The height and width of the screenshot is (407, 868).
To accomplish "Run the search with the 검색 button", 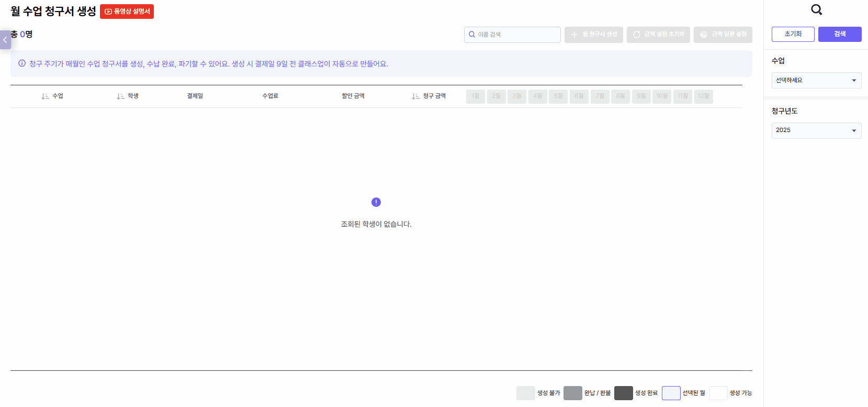I will 840,34.
